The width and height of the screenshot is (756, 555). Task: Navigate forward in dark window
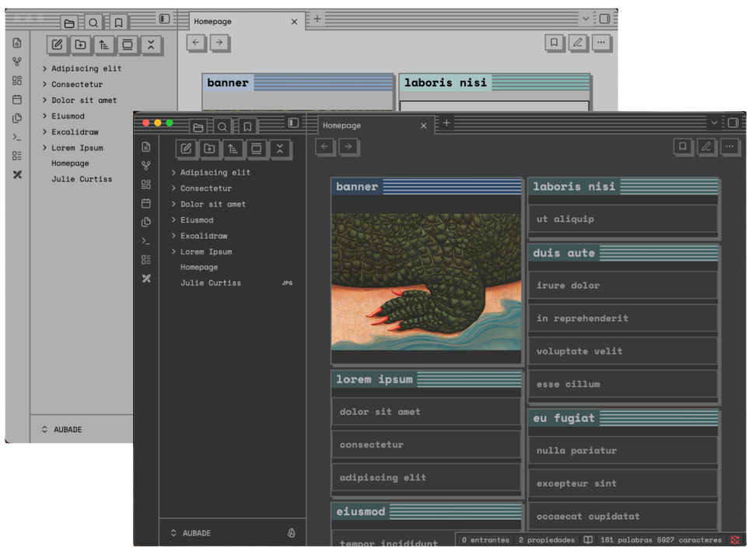click(x=348, y=146)
